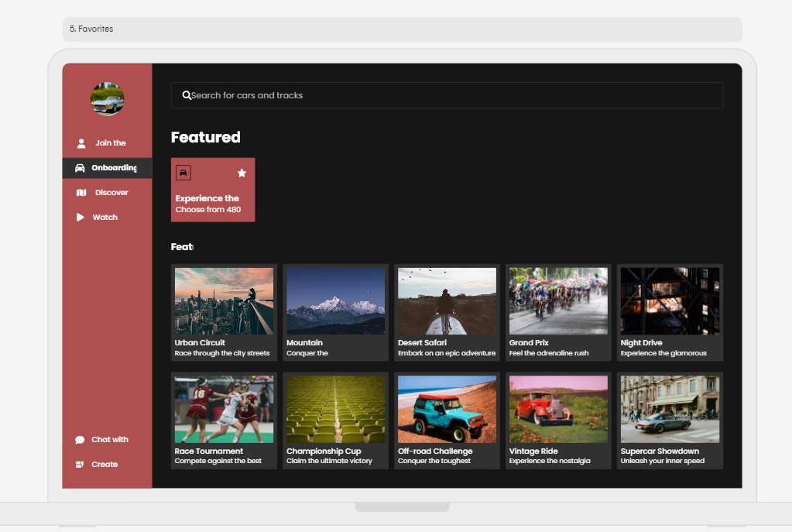Click the play icon beside Watch
Image resolution: width=792 pixels, height=532 pixels.
(x=80, y=218)
